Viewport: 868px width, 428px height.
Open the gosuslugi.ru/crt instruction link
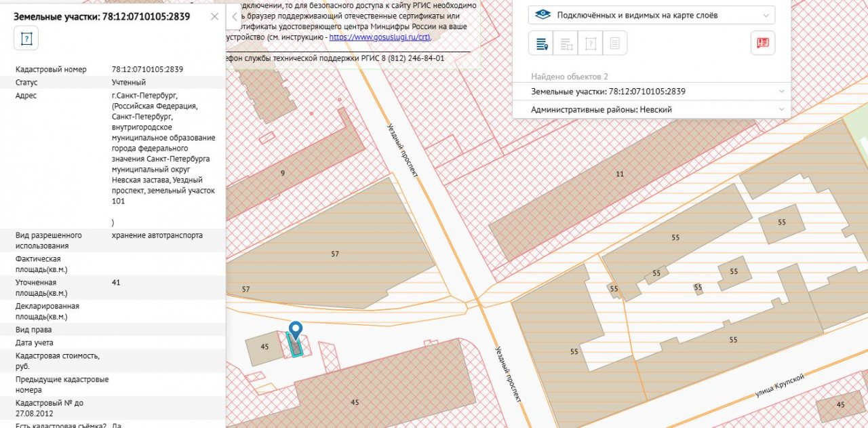point(379,37)
